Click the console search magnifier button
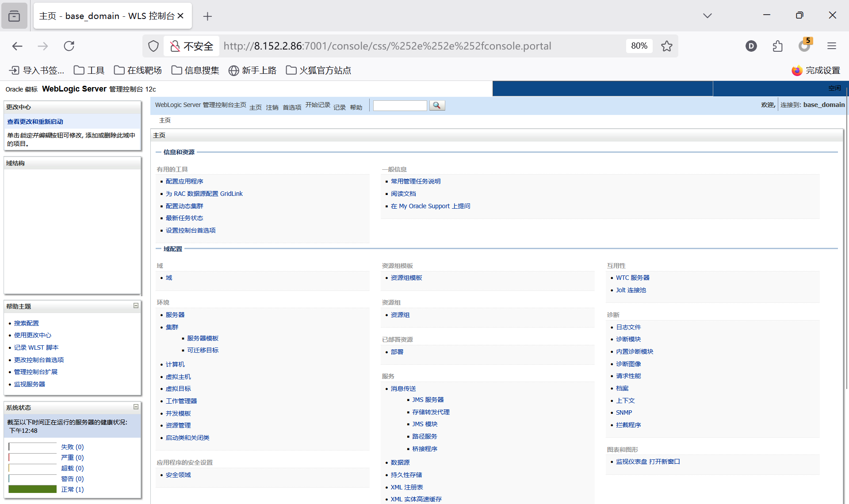Image resolution: width=849 pixels, height=504 pixels. coord(437,105)
